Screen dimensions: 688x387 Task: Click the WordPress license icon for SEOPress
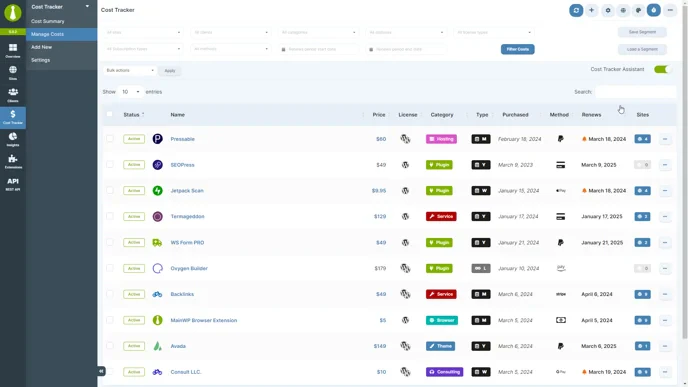pos(405,165)
